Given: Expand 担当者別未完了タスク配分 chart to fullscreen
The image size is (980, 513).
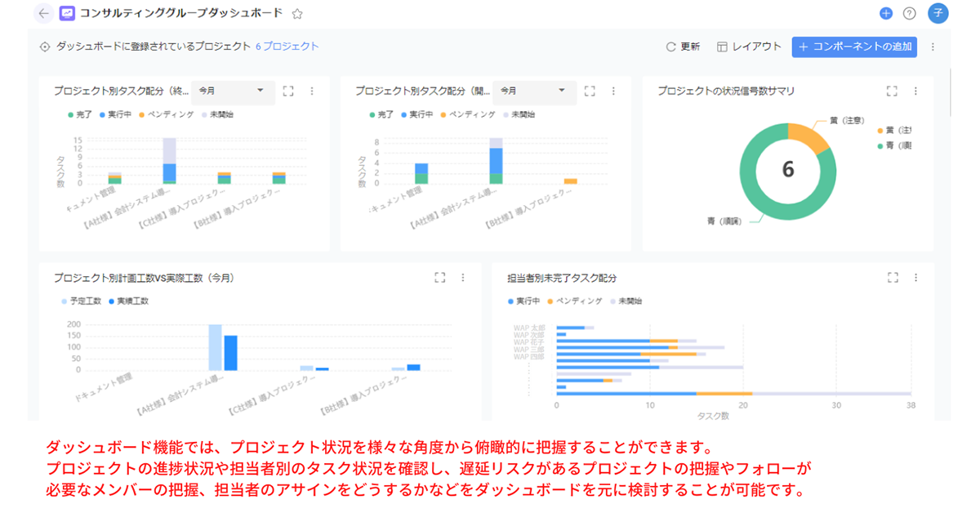Looking at the screenshot, I should [892, 278].
